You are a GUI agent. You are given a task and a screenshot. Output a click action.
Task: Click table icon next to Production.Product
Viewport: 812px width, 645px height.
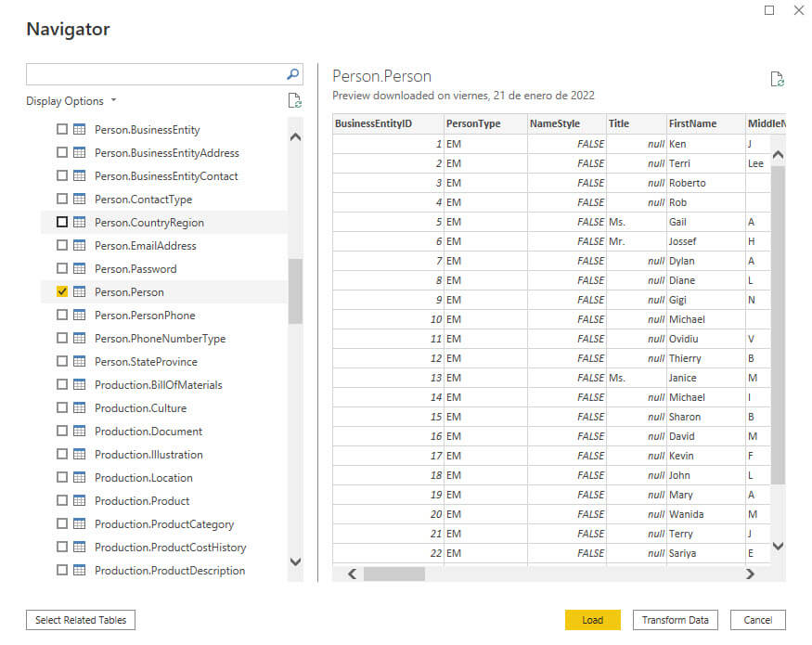(80, 501)
